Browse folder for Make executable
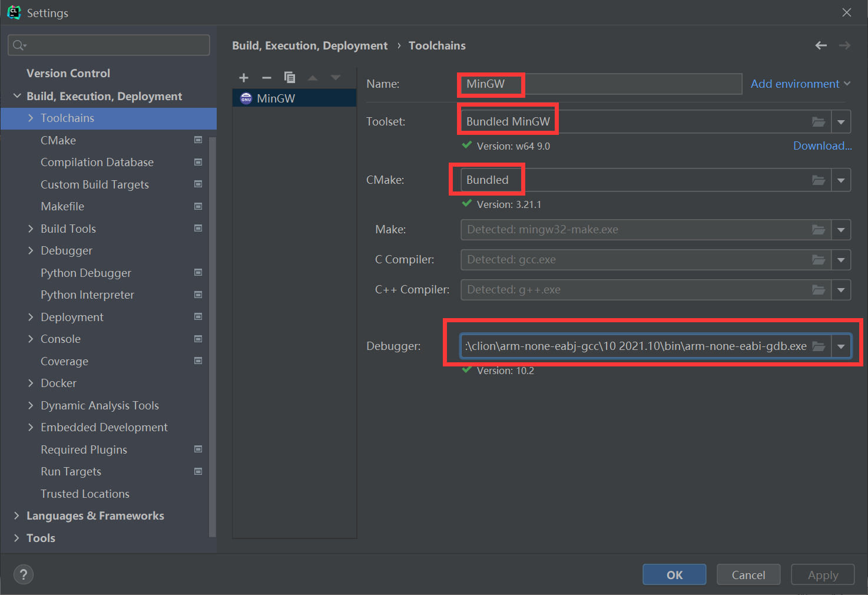Viewport: 868px width, 595px height. point(819,230)
